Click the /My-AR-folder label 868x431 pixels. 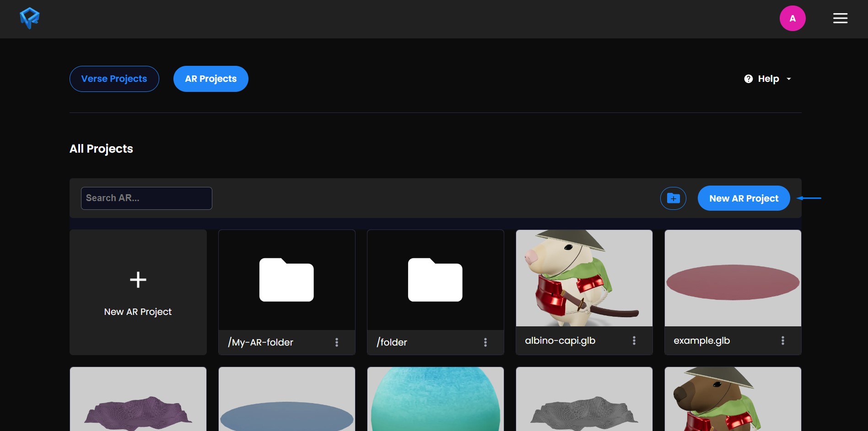(x=261, y=342)
